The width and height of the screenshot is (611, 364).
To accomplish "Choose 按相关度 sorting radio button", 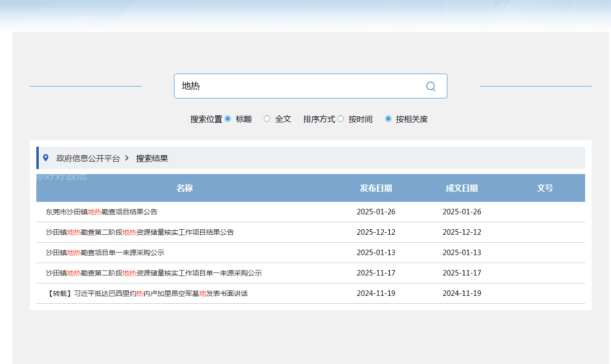I will [388, 119].
